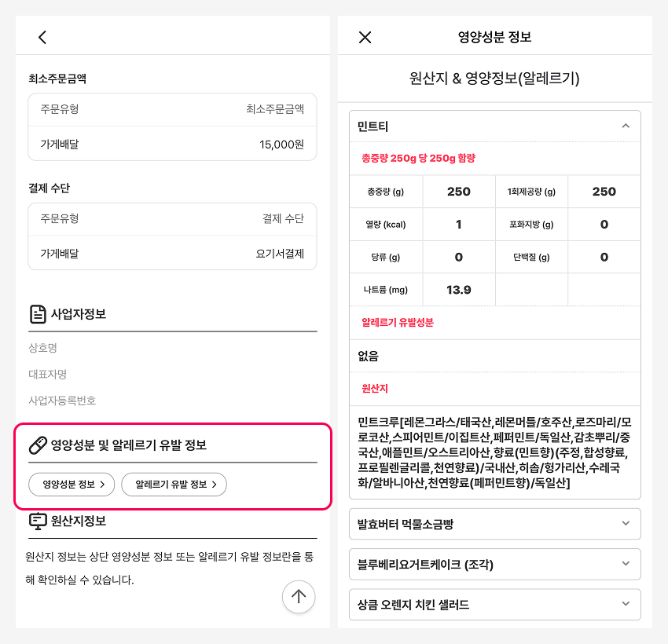Image resolution: width=668 pixels, height=644 pixels.
Task: Click the 나트륨 (mg) table cell
Action: pyautogui.click(x=386, y=290)
